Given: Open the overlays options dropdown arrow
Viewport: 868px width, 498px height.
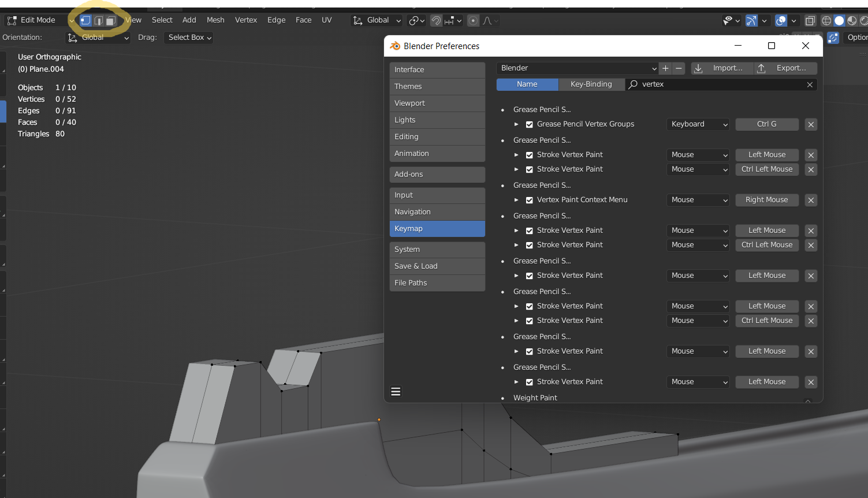Looking at the screenshot, I should click(794, 20).
